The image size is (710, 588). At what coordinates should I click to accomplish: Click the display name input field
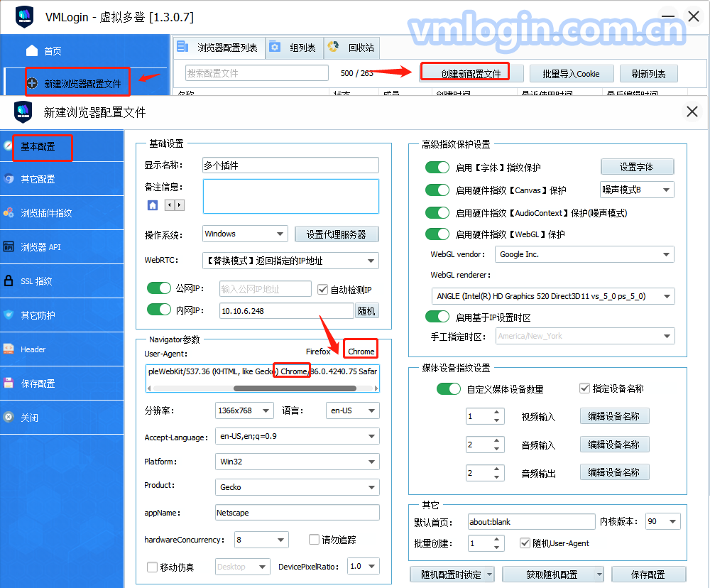290,165
